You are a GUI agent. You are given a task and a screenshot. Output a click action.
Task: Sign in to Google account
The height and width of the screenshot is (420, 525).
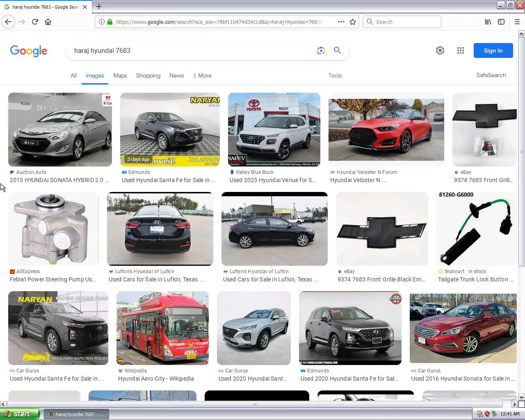click(493, 50)
